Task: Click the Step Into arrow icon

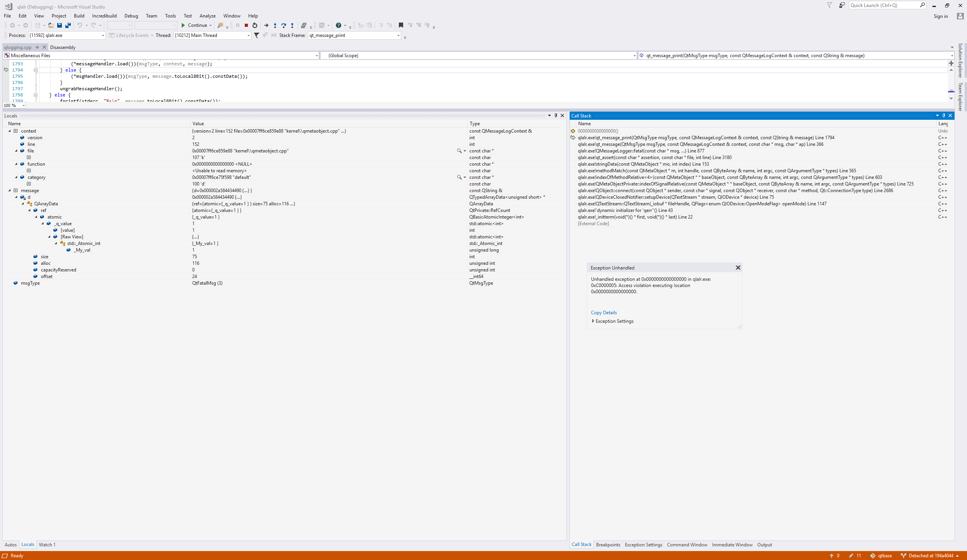Action: 275,25
